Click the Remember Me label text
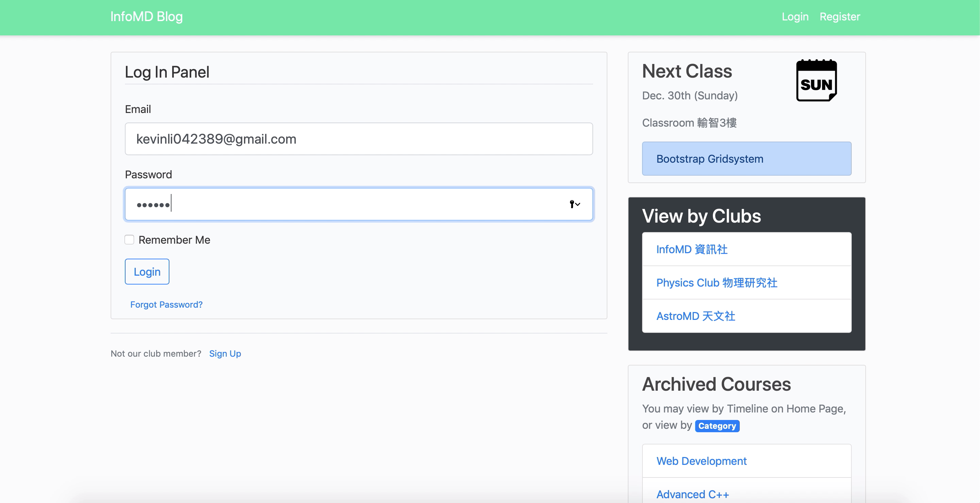Viewport: 980px width, 503px height. pos(174,240)
